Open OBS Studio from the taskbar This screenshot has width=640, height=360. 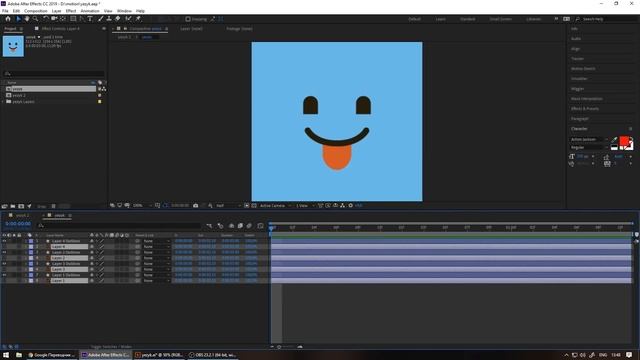coord(213,355)
